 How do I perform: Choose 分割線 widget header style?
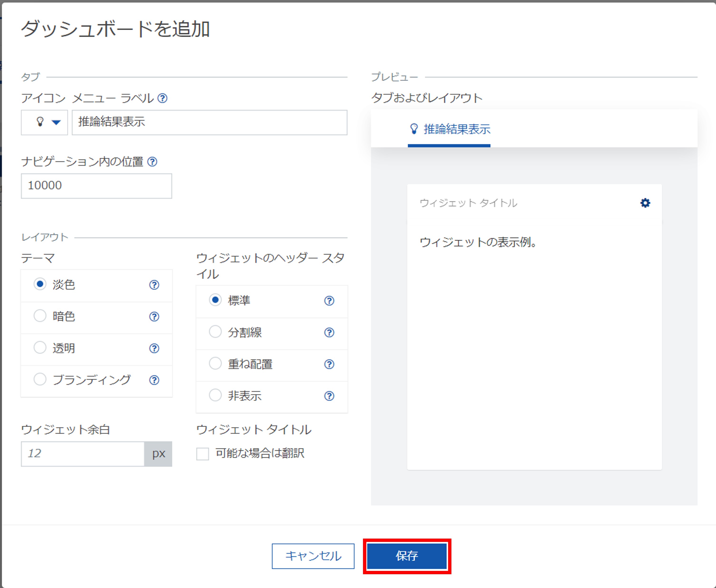[215, 332]
